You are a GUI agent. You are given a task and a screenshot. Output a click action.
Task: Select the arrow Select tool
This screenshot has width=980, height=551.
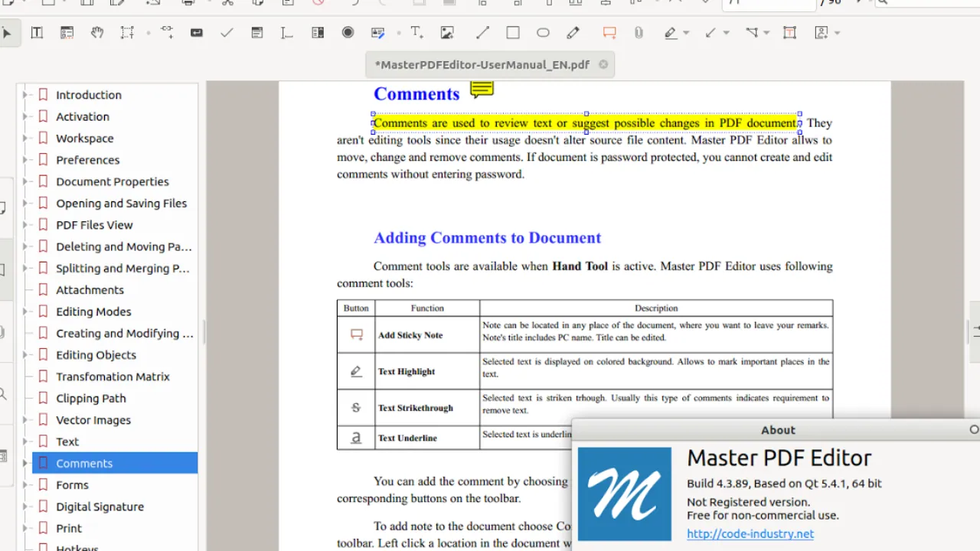pos(7,33)
